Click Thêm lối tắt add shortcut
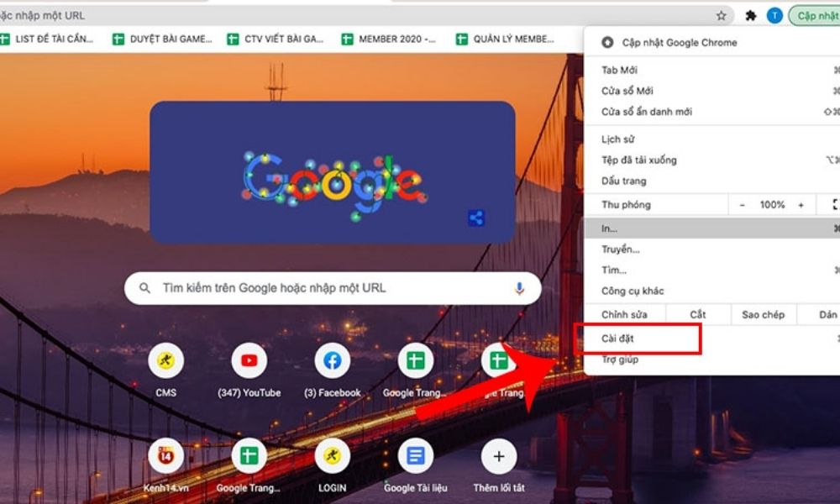This screenshot has width=840, height=504. pos(499,465)
